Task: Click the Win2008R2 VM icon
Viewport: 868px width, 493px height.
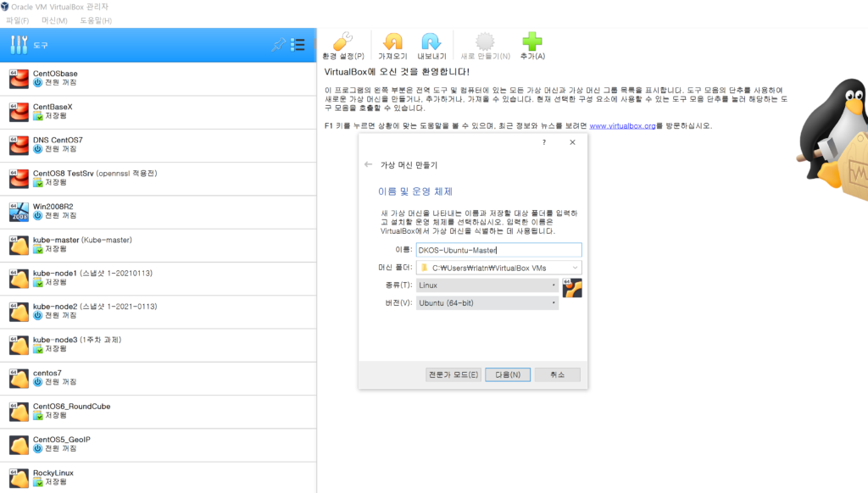Action: (19, 212)
